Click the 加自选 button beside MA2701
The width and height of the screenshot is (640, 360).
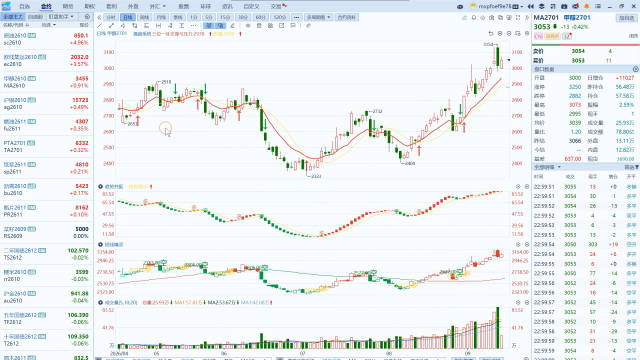pos(627,18)
